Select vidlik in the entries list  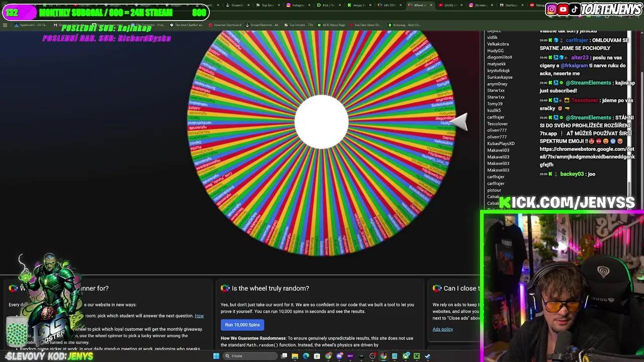tap(492, 38)
